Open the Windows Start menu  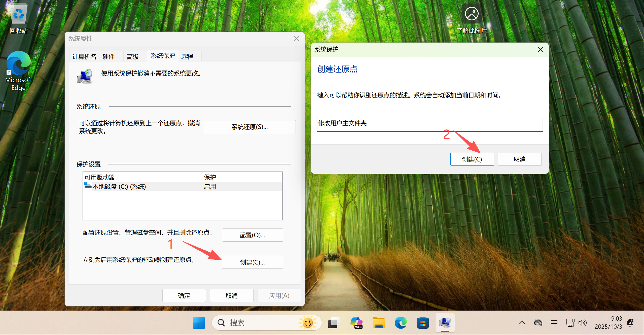(199, 323)
